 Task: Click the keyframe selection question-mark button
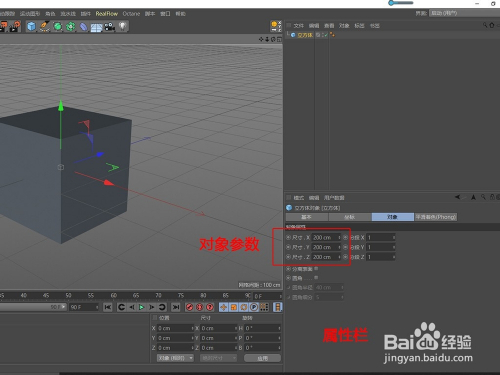[x=210, y=307]
